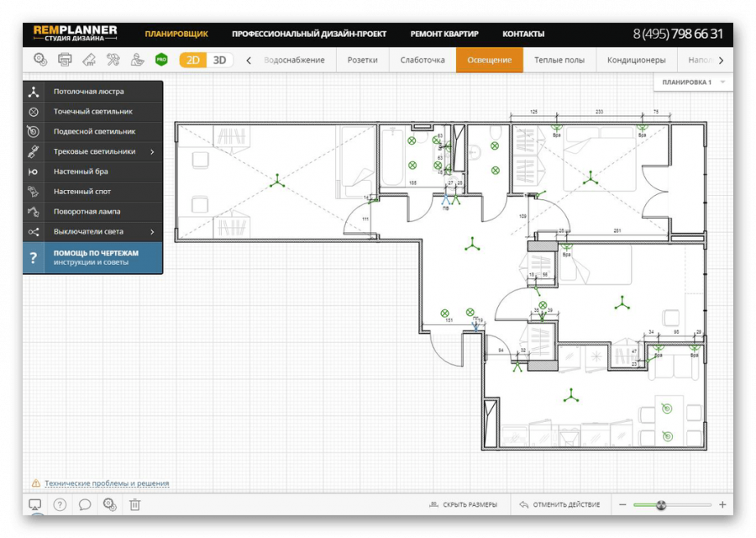Open the hammer and wrench tools icon

(113, 60)
